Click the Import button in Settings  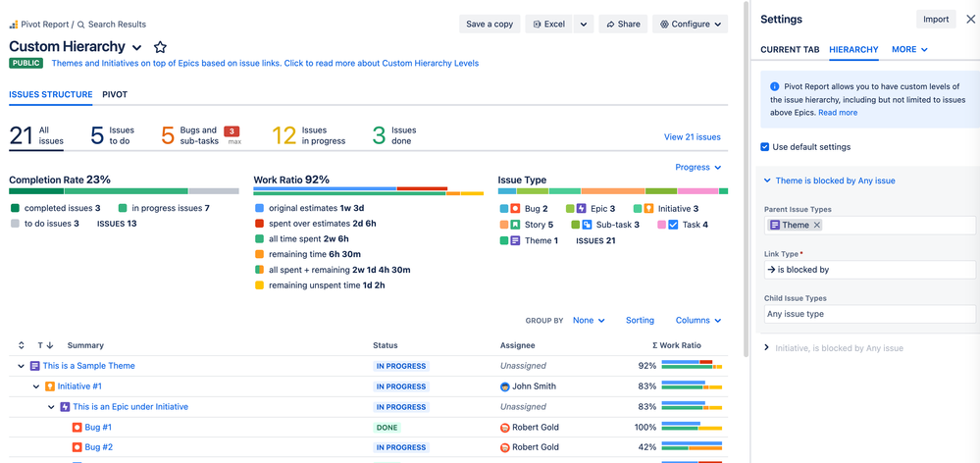coord(936,20)
